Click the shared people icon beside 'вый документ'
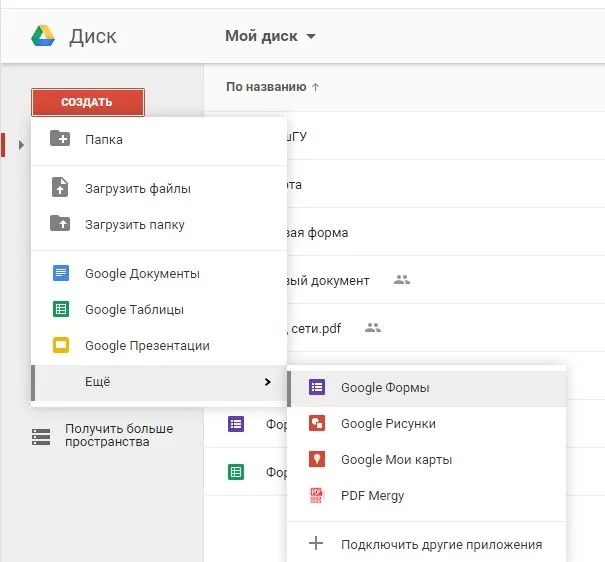The width and height of the screenshot is (605, 562). pyautogui.click(x=402, y=280)
